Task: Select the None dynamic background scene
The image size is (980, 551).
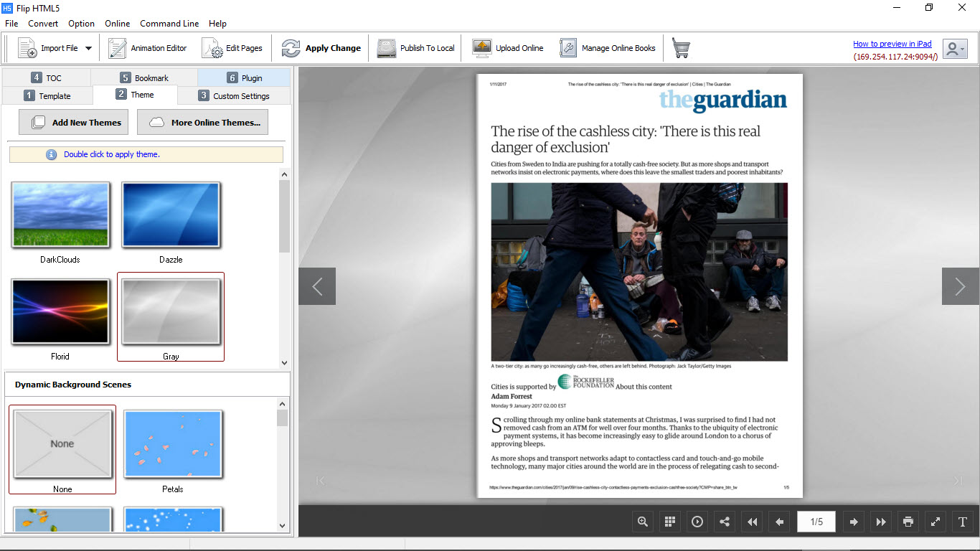Action: tap(62, 443)
